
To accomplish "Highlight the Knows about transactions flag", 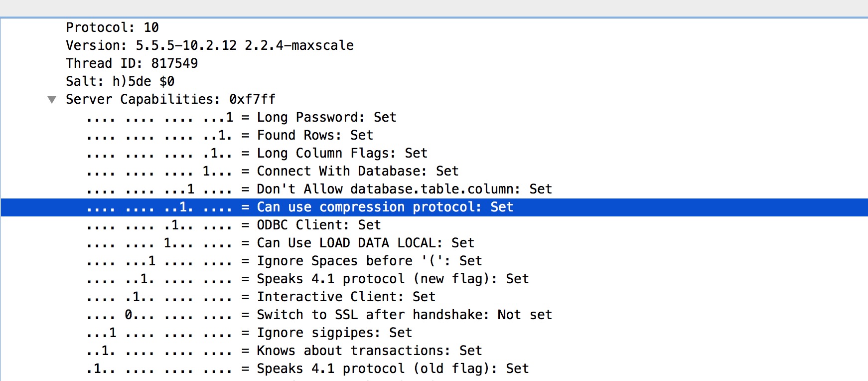I will click(369, 351).
